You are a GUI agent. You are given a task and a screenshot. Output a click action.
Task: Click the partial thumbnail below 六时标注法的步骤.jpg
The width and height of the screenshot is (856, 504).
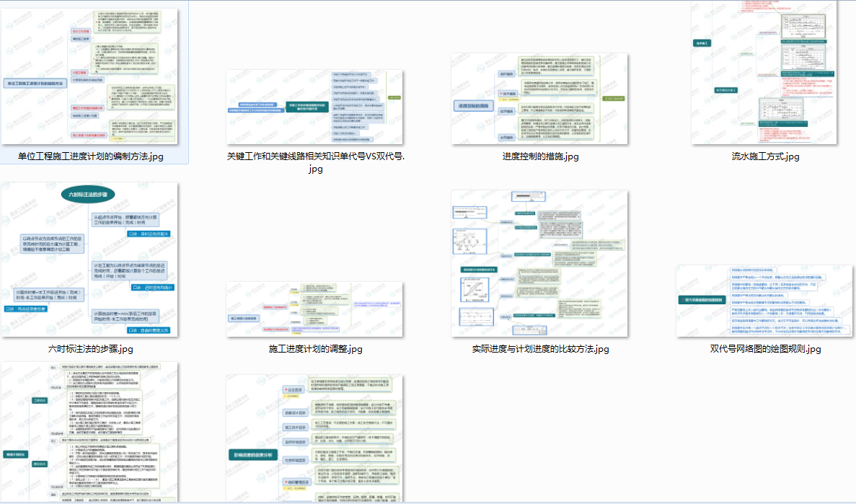90,433
